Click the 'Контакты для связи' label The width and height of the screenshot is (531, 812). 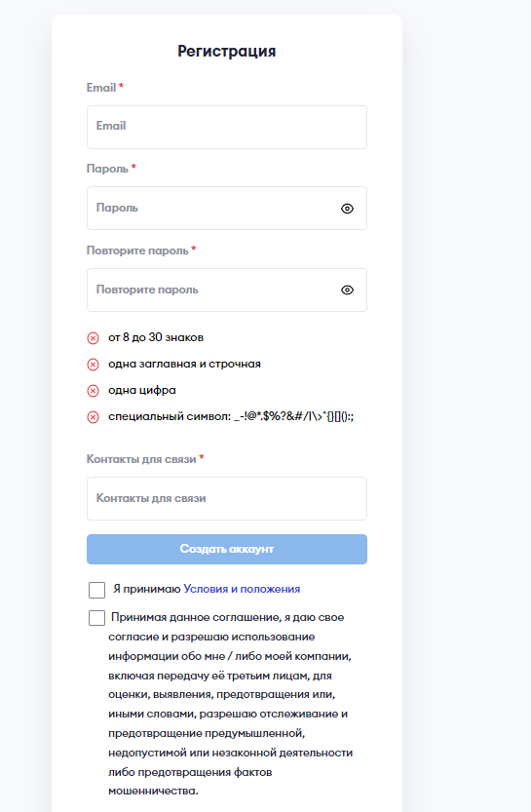tap(141, 459)
